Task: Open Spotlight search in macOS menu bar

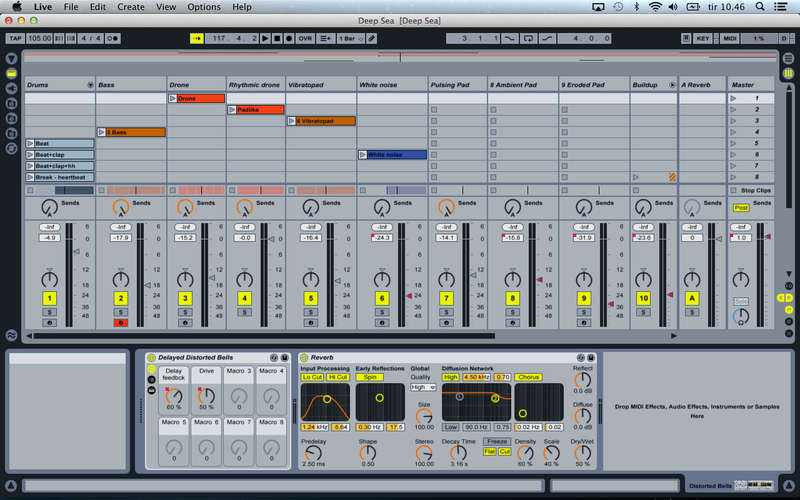Action: coord(760,7)
